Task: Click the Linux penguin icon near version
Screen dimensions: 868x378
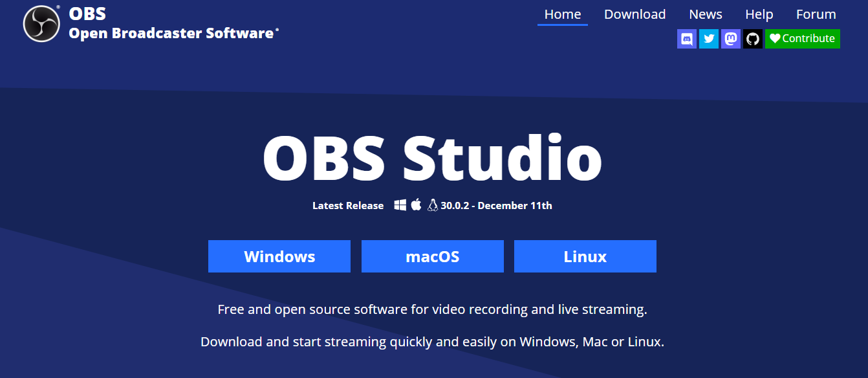Action: coord(433,205)
